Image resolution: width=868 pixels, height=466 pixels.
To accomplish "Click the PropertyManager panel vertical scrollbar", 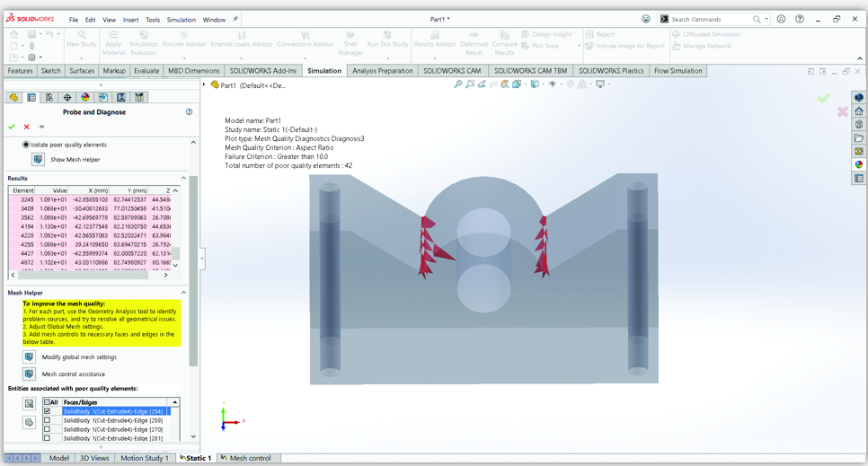I will [193, 271].
